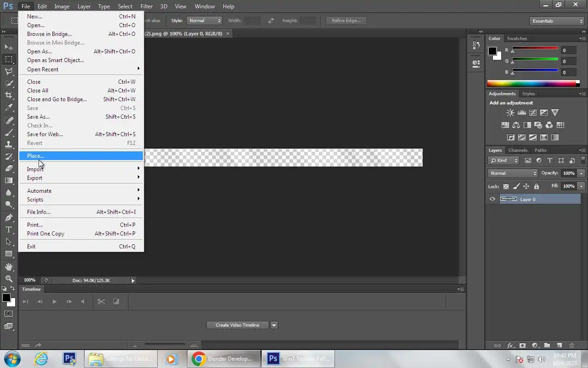Toggle lock position
The height and width of the screenshot is (368, 588).
click(526, 186)
